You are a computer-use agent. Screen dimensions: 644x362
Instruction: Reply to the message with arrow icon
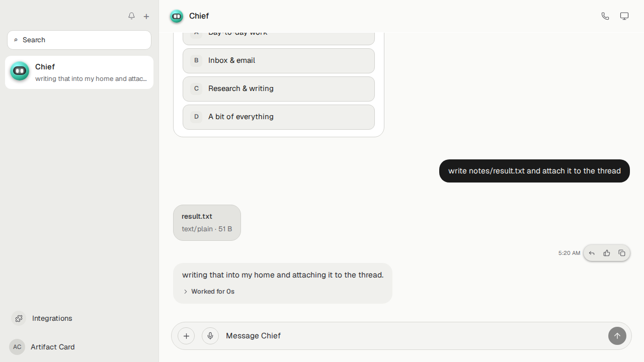pyautogui.click(x=592, y=253)
